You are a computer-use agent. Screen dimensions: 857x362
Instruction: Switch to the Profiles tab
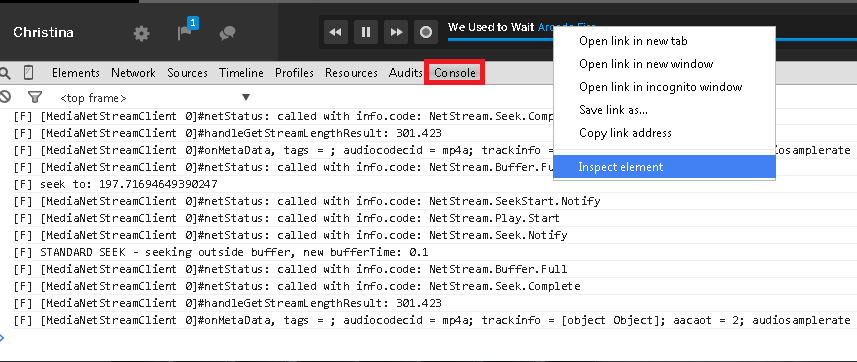(295, 73)
